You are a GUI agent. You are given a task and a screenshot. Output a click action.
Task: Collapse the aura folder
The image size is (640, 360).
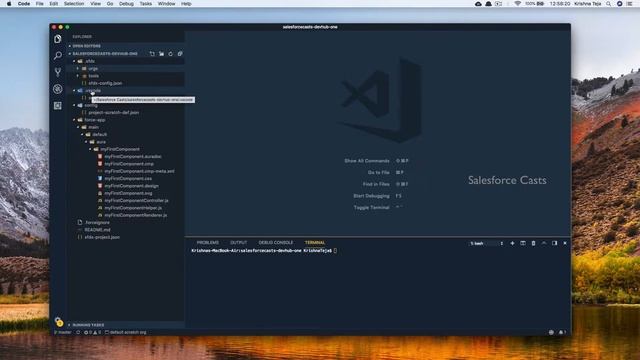click(101, 142)
